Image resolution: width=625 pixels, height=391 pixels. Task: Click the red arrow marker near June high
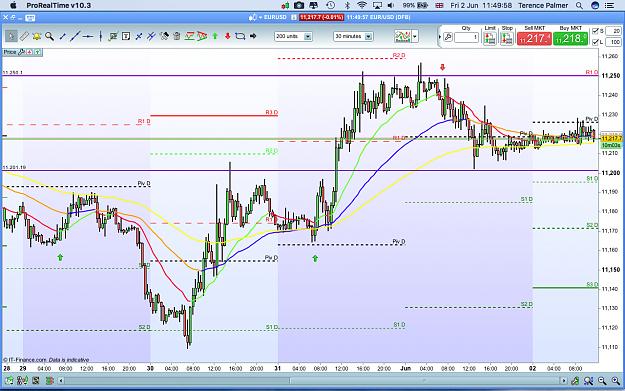tap(442, 67)
